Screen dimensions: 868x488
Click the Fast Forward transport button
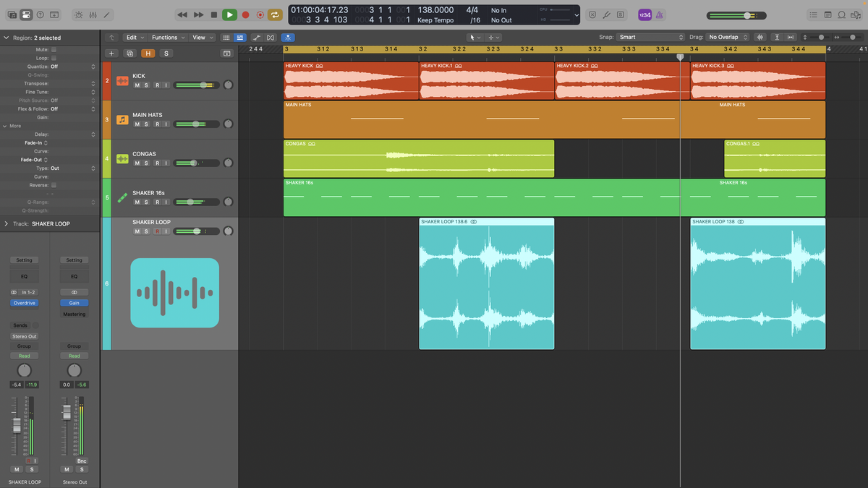(x=198, y=14)
